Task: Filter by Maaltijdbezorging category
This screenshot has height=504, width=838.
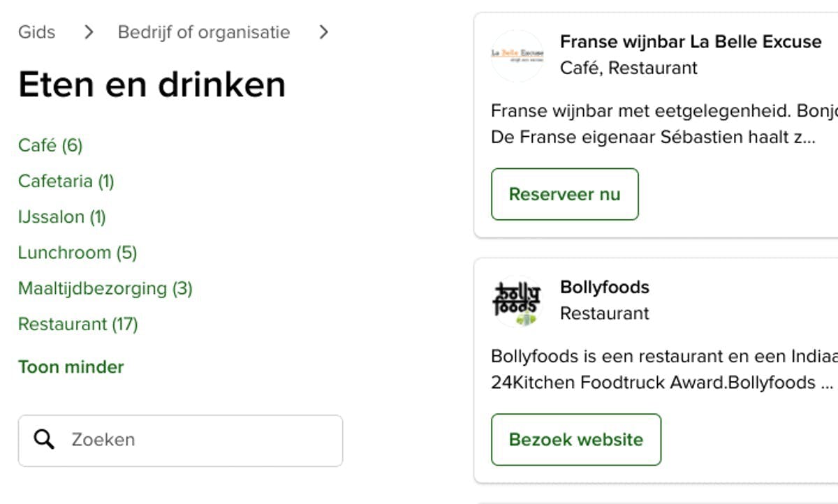Action: point(105,288)
